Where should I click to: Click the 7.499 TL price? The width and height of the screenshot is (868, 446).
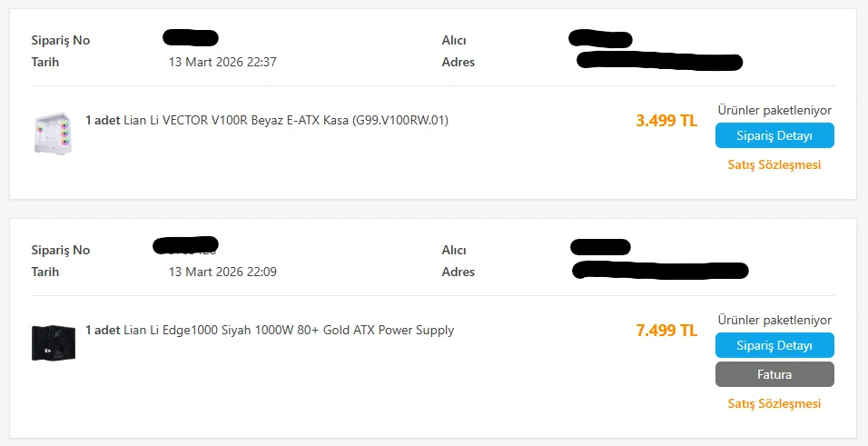point(666,330)
